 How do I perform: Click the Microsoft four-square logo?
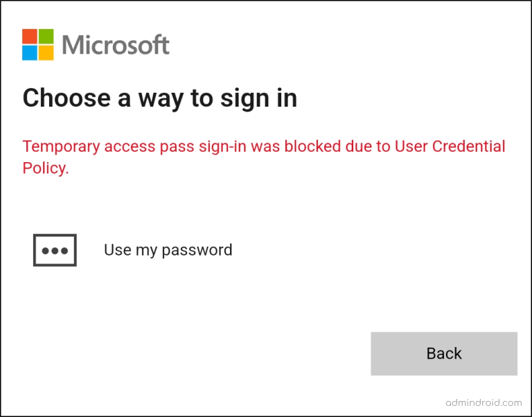pos(38,45)
